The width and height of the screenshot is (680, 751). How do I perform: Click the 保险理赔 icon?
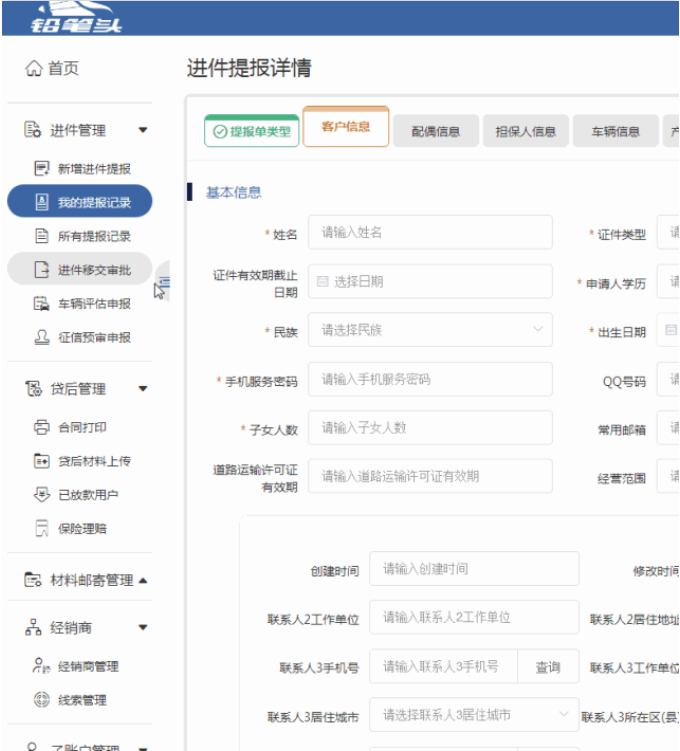pos(42,529)
